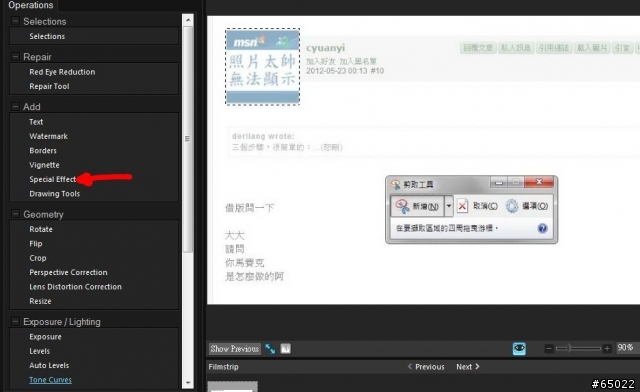Click the operations panel scrollbar thumb

188,139
